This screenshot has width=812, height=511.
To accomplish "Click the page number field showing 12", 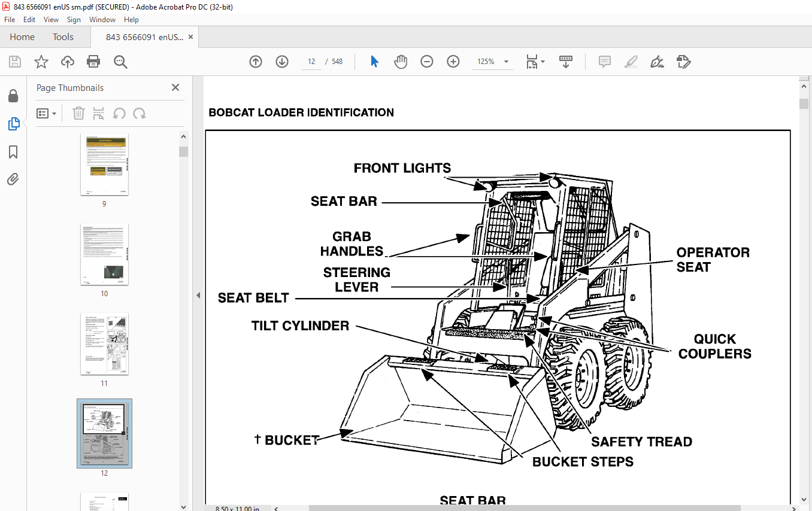I will tap(311, 62).
